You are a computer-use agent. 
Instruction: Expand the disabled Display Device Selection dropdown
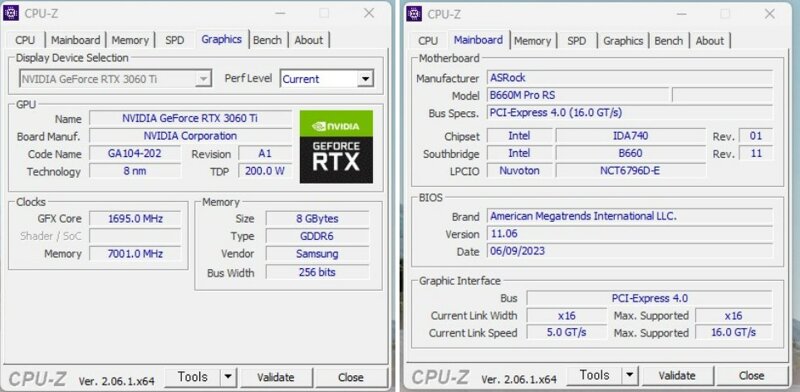pyautogui.click(x=115, y=79)
